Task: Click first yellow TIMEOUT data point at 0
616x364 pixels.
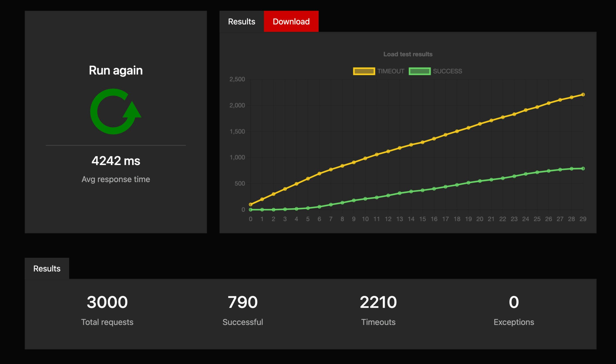Action: pyautogui.click(x=251, y=204)
